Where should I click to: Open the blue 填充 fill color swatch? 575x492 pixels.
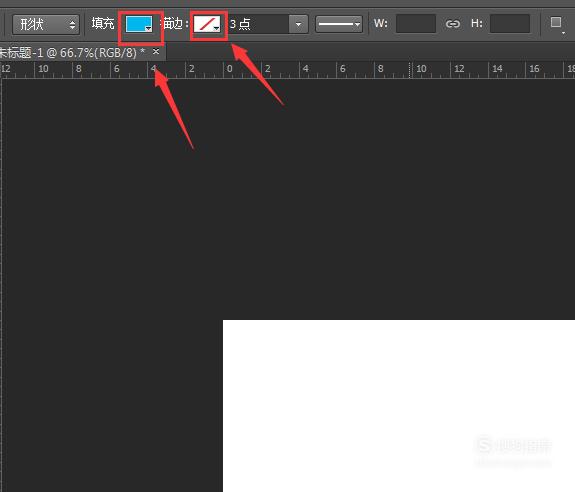click(x=139, y=24)
